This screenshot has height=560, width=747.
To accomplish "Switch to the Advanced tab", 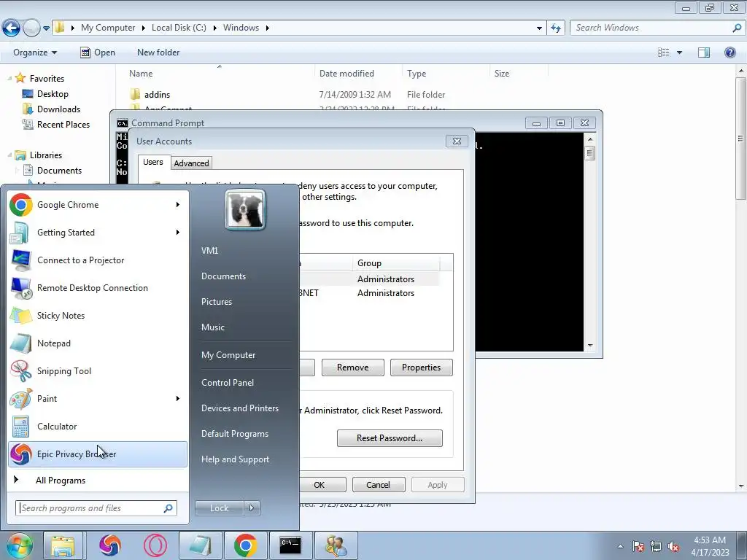I will pyautogui.click(x=192, y=163).
